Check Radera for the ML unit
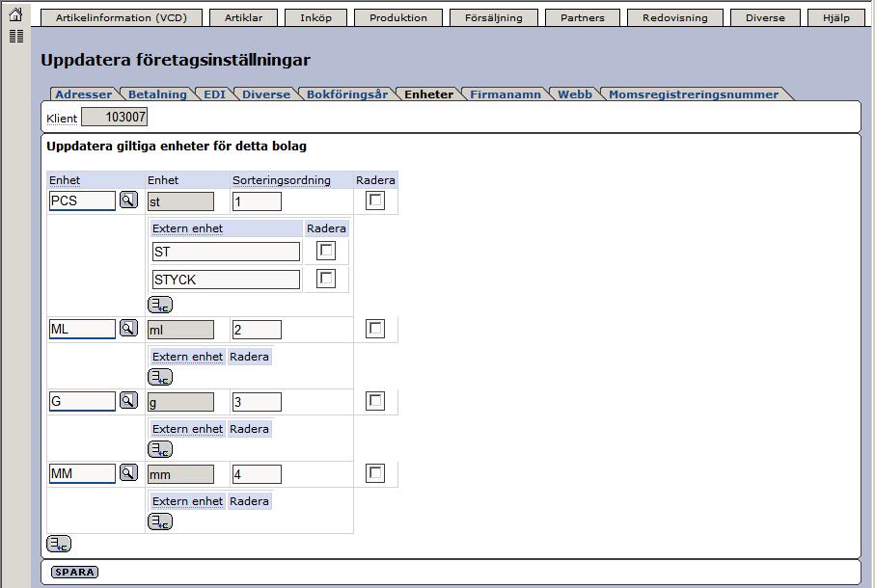Screen dimensions: 875x588 point(375,329)
